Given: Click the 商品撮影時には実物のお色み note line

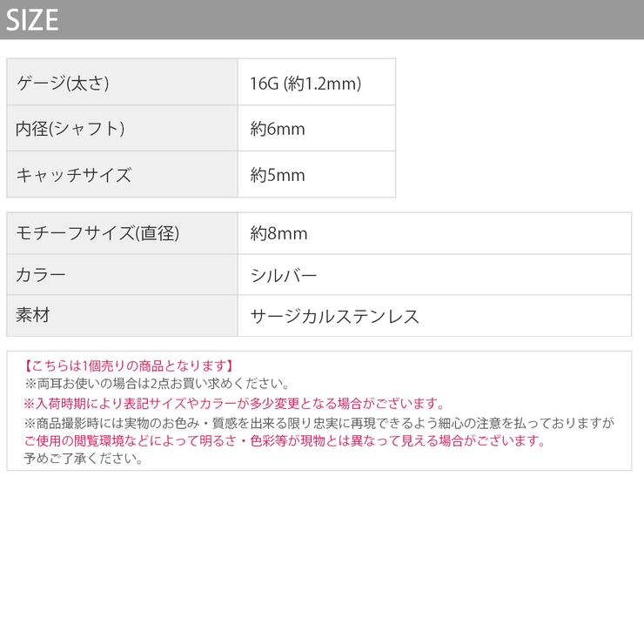Looking at the screenshot, I should [x=319, y=423].
